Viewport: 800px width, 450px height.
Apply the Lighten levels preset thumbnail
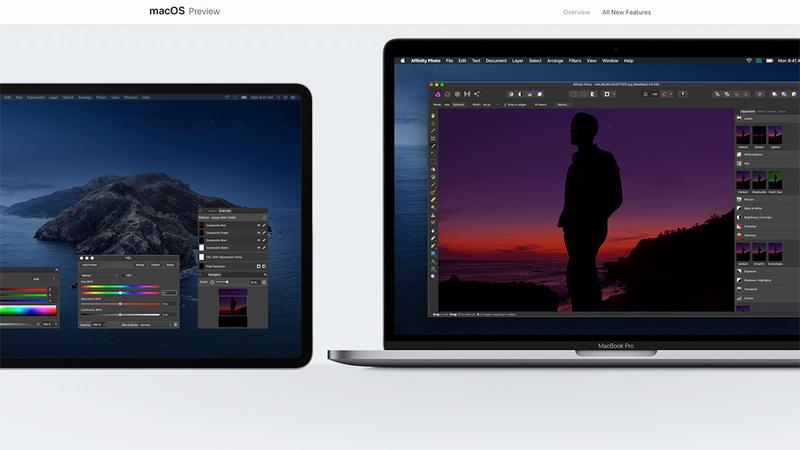click(775, 135)
